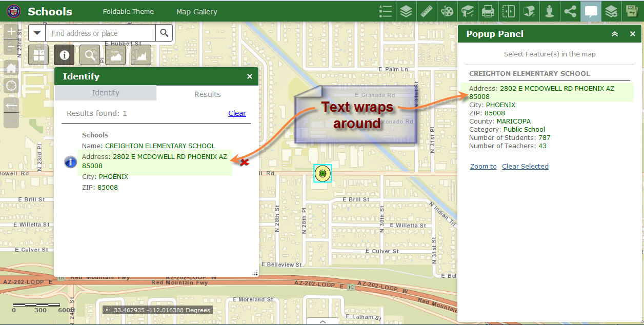This screenshot has height=325, width=644.
Task: Click the scroll-with-pen widget icon in header
Action: (x=529, y=11)
